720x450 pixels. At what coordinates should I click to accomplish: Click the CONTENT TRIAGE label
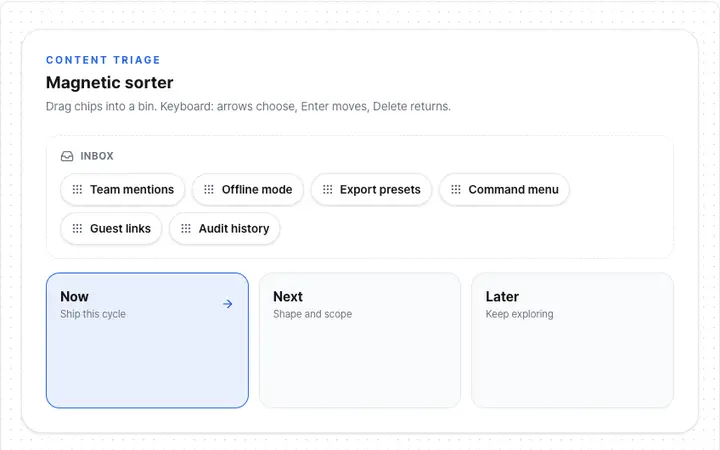click(103, 60)
